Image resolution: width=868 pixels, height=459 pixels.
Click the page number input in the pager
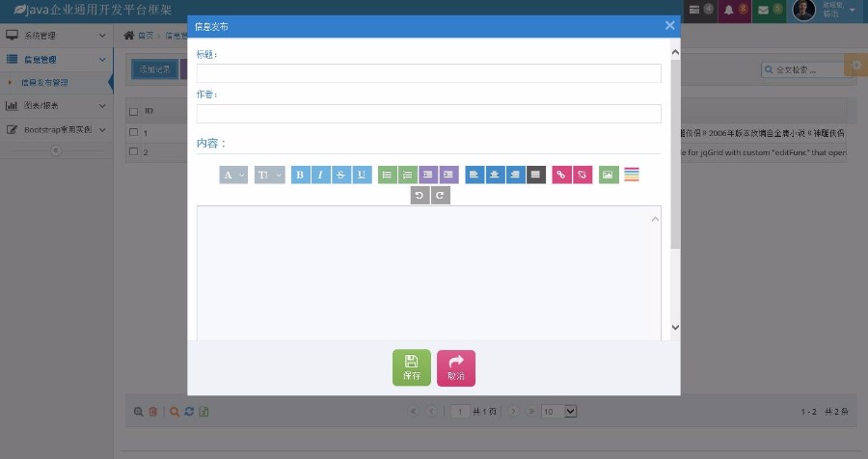click(460, 412)
